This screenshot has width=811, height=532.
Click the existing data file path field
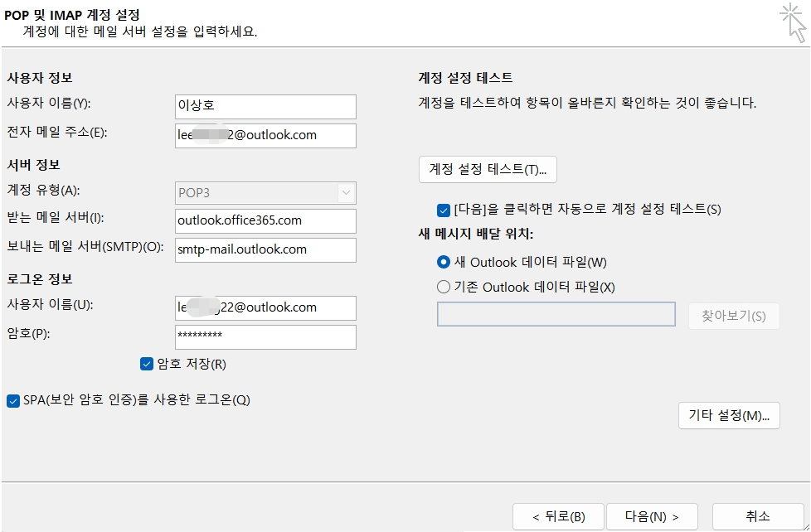click(556, 314)
